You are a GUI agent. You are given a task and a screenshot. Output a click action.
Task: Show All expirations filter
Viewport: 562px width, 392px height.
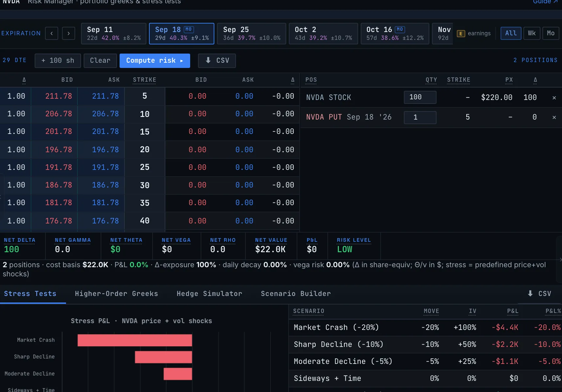point(511,33)
